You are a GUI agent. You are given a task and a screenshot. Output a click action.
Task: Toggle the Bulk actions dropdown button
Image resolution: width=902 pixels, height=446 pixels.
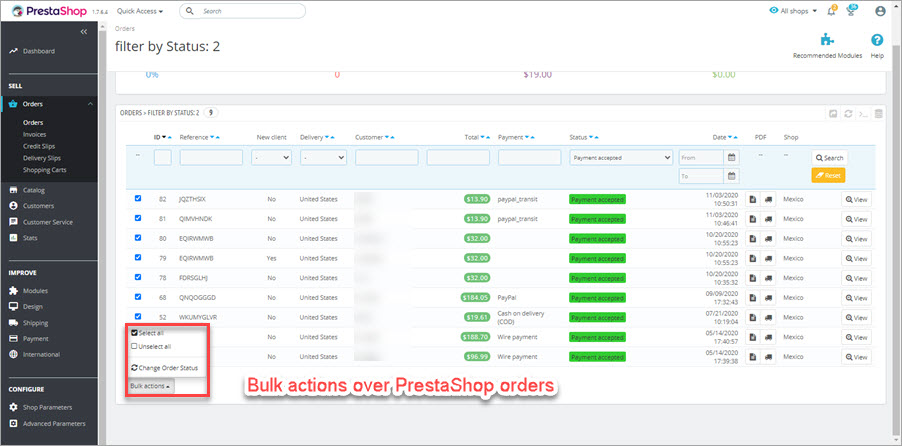pos(150,386)
